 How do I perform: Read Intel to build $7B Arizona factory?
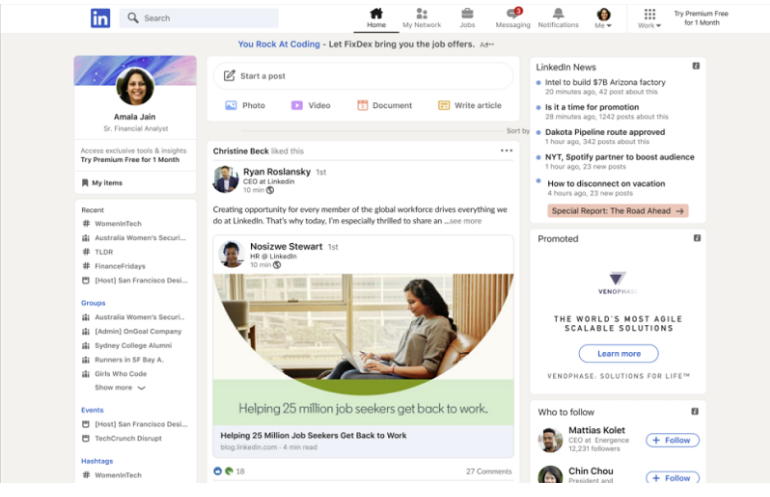coord(605,83)
